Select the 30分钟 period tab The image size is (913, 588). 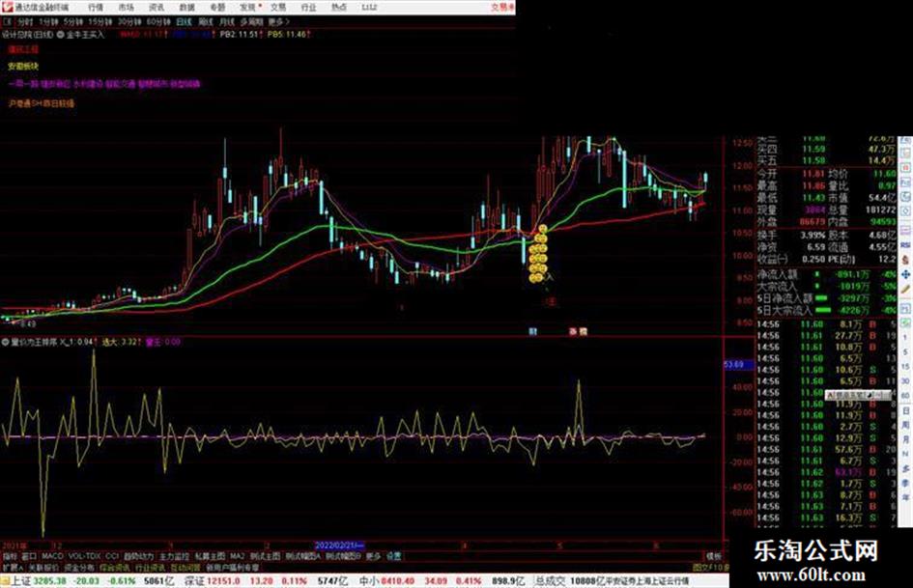[x=129, y=21]
